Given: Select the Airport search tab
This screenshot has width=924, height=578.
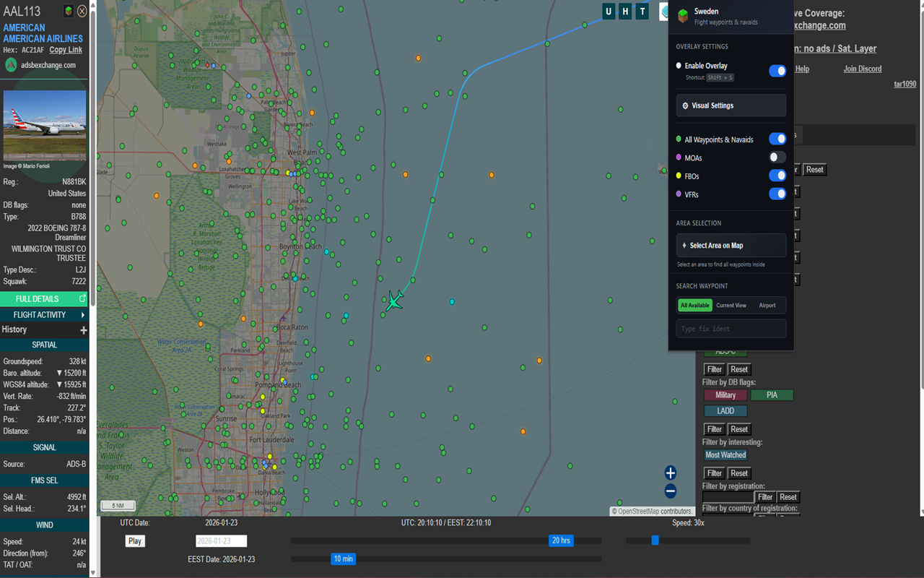Looking at the screenshot, I should (x=767, y=306).
